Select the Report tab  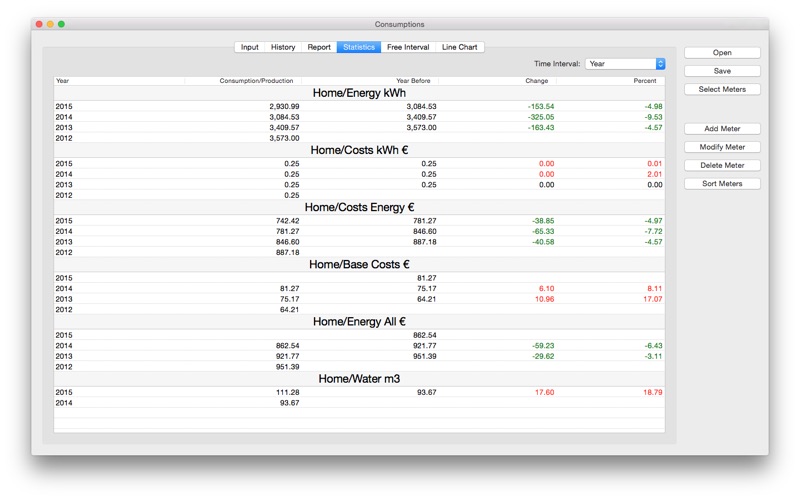(319, 47)
